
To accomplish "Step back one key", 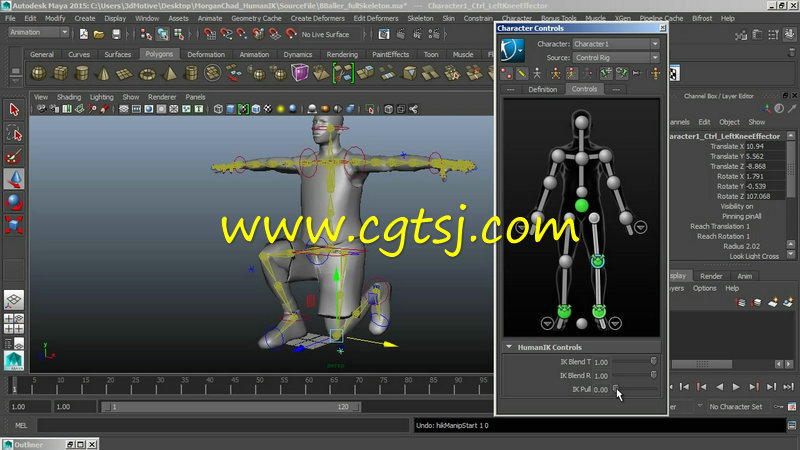I will point(702,387).
